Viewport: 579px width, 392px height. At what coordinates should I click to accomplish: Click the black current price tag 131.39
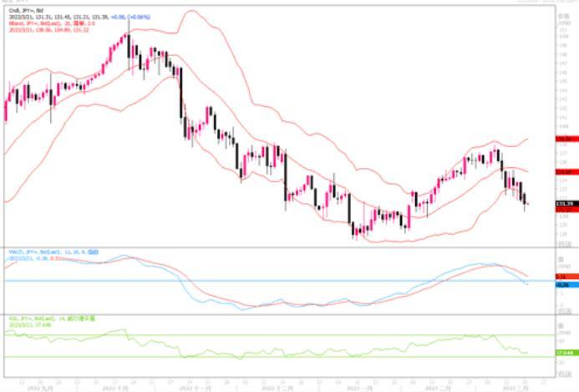pos(566,204)
